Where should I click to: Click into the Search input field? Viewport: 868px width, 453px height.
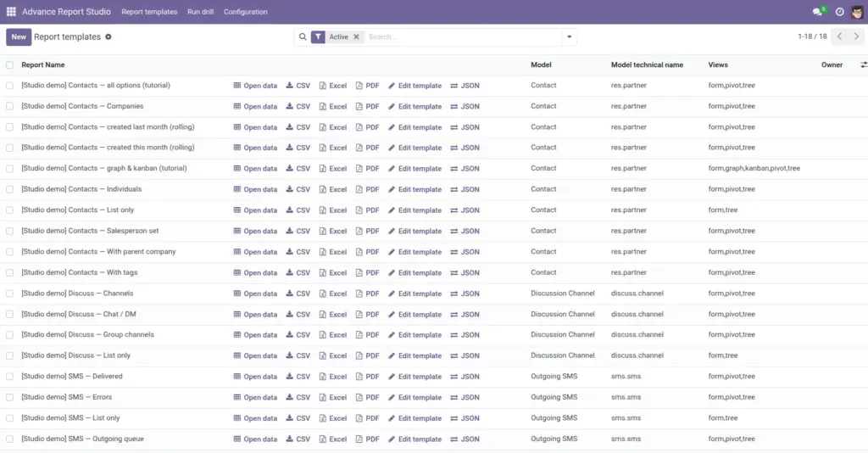[463, 37]
